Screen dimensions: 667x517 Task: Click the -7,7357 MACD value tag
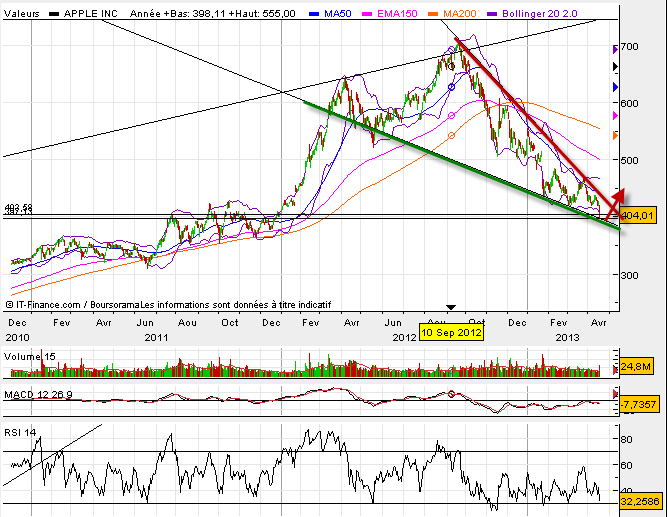click(x=637, y=404)
